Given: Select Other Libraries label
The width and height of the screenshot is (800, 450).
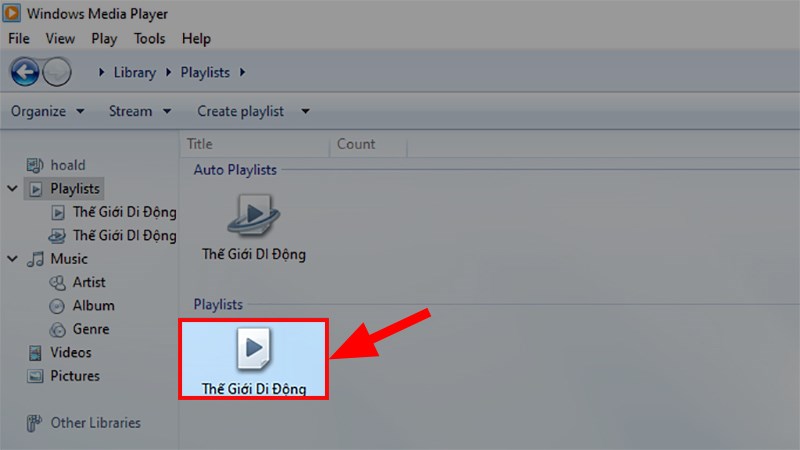Looking at the screenshot, I should 95,423.
